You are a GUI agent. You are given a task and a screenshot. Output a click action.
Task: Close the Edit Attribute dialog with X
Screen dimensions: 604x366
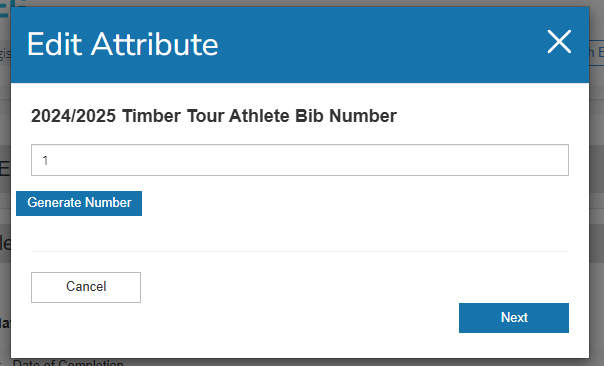click(x=559, y=42)
